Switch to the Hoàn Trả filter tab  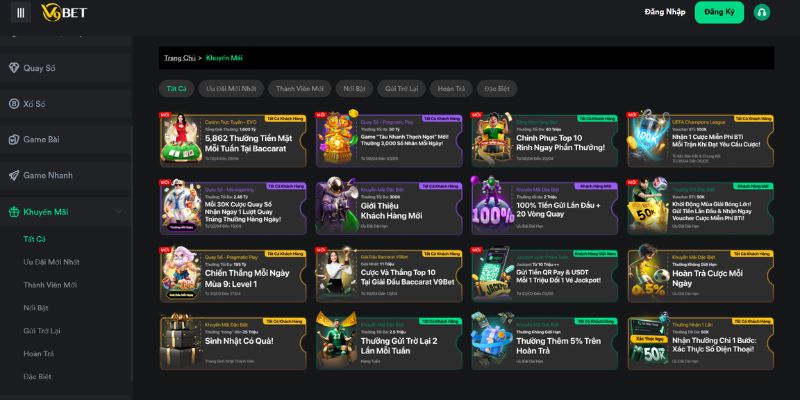451,89
